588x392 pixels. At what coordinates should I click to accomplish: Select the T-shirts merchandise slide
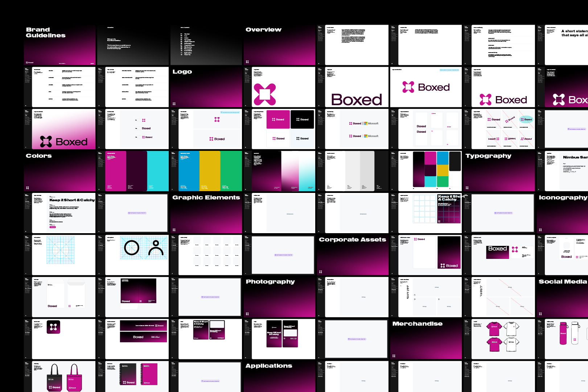pos(499,339)
